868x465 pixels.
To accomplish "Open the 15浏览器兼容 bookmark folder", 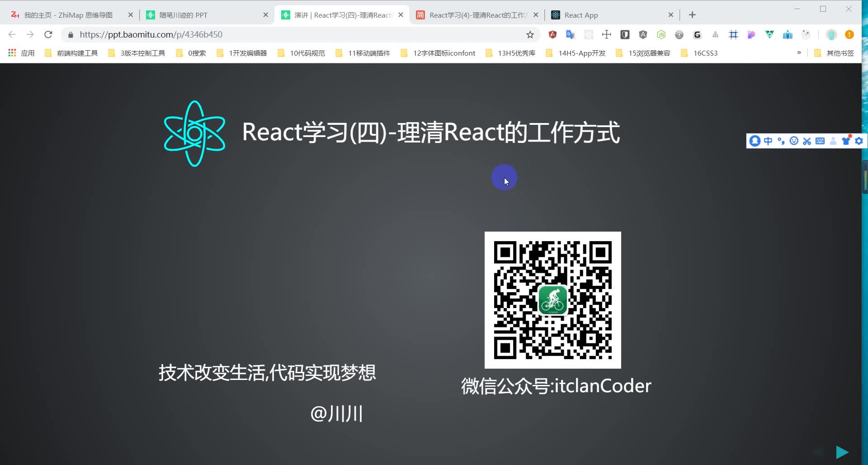I will (643, 53).
